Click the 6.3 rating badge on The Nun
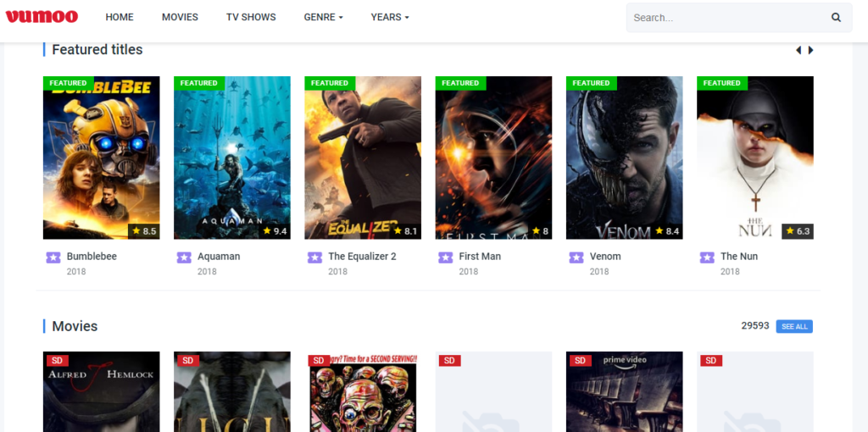 pyautogui.click(x=798, y=231)
